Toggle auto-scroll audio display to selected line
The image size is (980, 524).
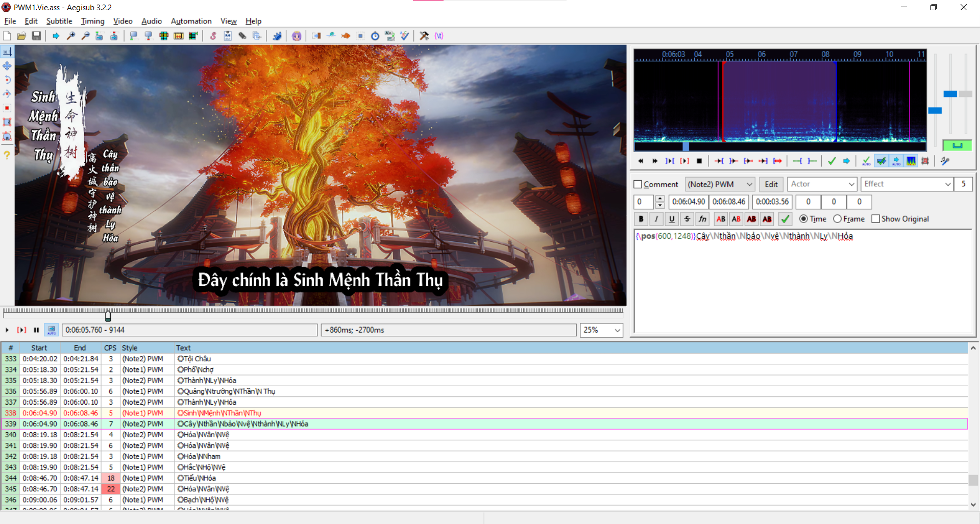[896, 161]
